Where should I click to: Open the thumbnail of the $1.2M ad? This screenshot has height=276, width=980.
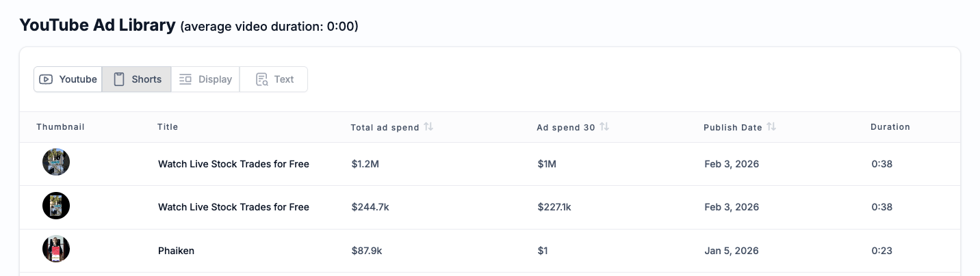56,163
